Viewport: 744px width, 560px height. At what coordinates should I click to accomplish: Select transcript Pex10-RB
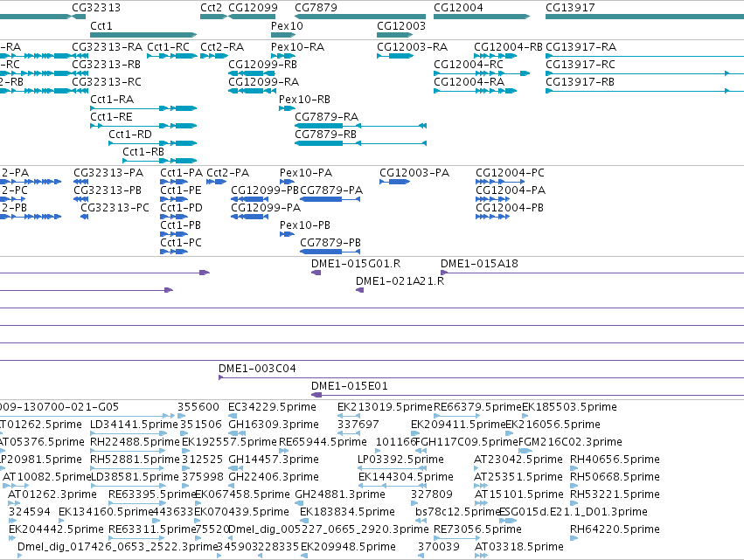click(287, 108)
